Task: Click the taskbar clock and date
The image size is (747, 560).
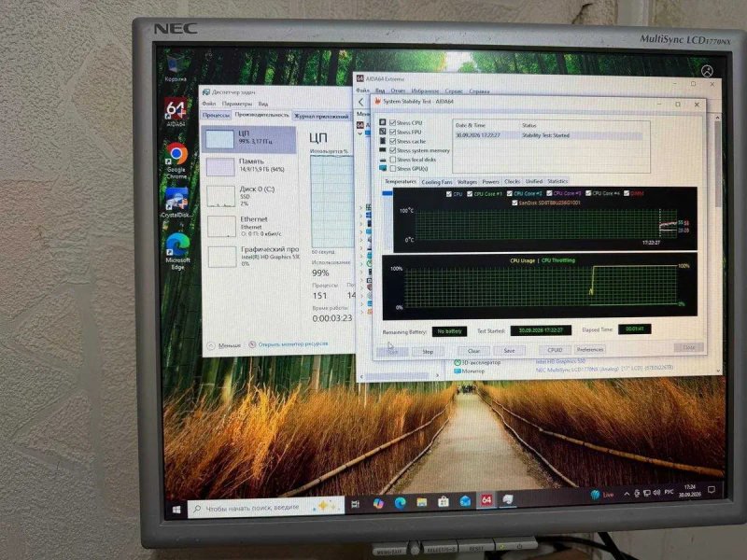Action: coord(689,491)
